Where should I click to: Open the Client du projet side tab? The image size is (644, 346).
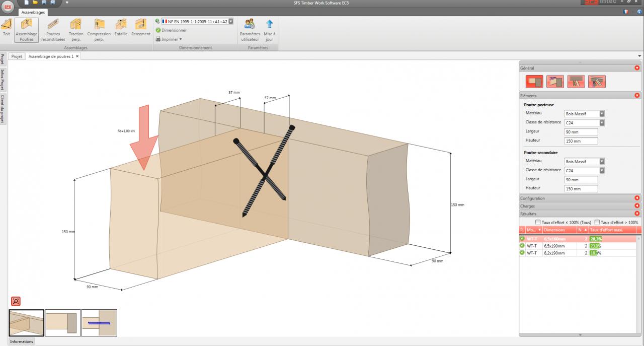pos(3,109)
